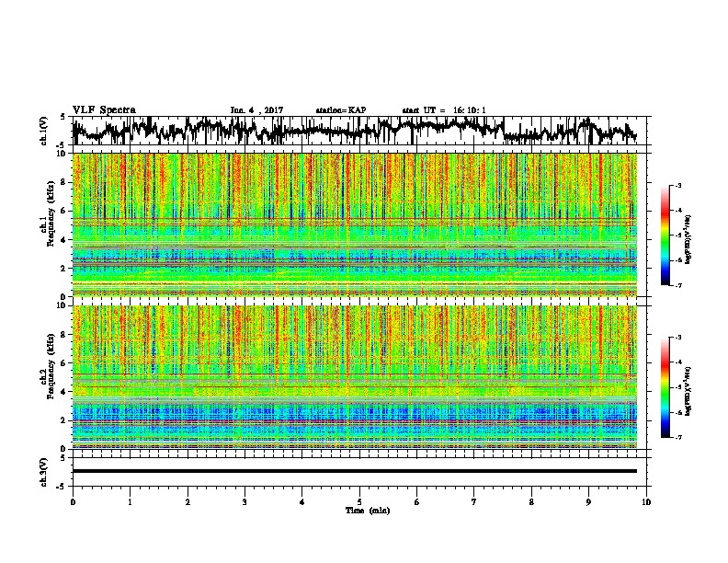Click the ch.1 "Frequency (kHz)" axis label
728x563 pixels.
(51, 213)
